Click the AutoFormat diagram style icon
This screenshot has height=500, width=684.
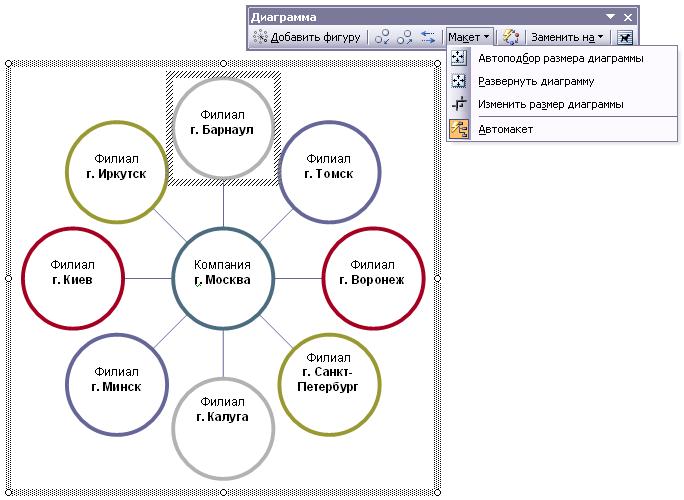point(510,38)
